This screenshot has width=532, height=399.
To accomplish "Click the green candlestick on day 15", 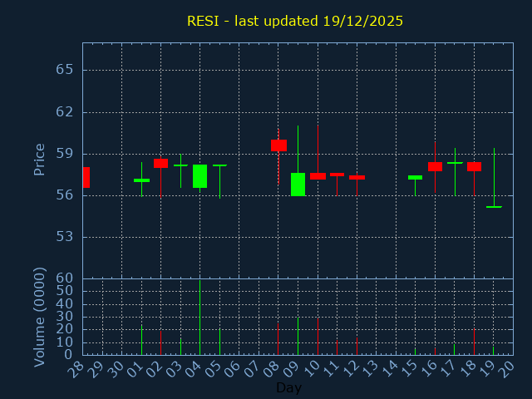I will coord(415,177).
